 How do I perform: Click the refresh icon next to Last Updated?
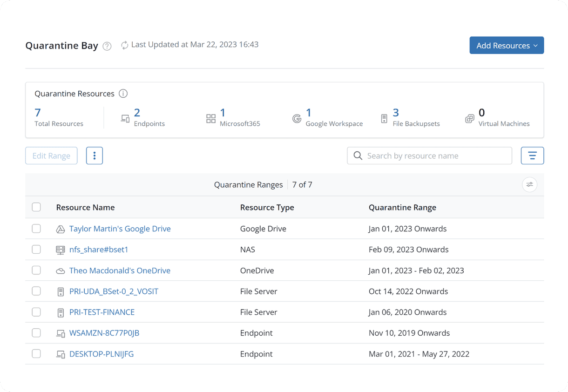[124, 45]
